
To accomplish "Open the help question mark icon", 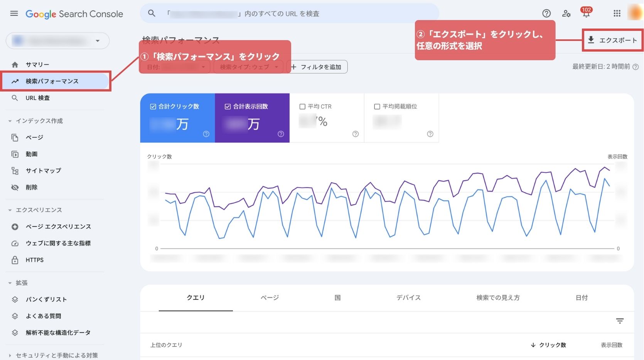I will click(546, 14).
